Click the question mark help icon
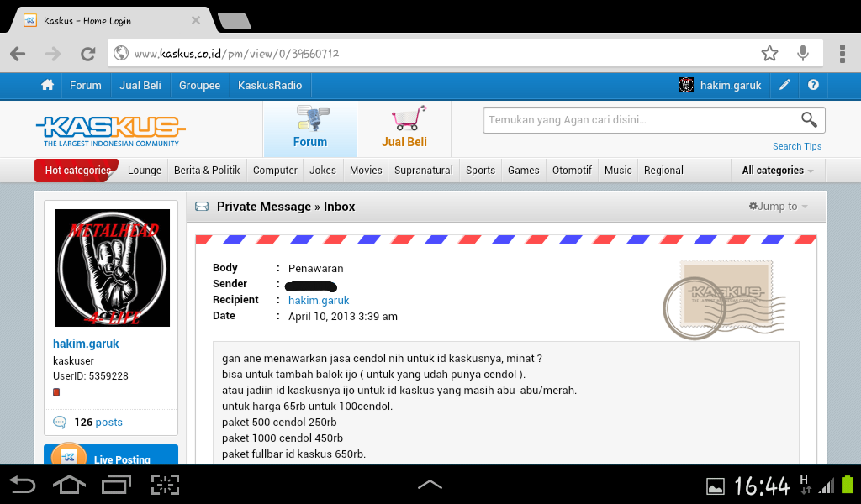The width and height of the screenshot is (861, 504). click(813, 85)
